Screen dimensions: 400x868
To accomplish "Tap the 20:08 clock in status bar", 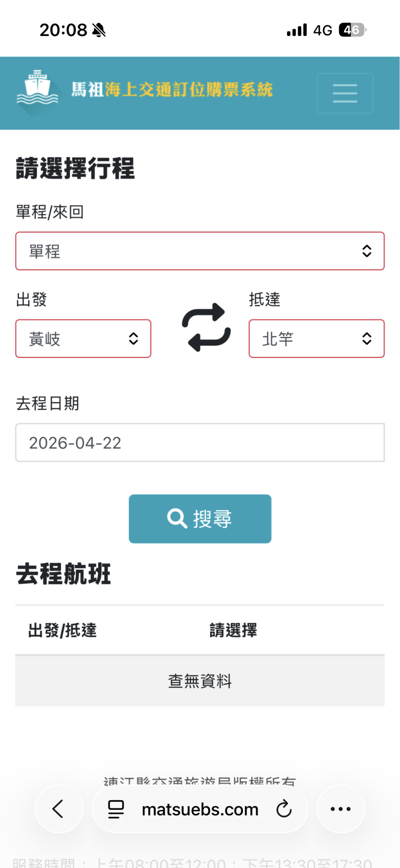I will tap(63, 30).
